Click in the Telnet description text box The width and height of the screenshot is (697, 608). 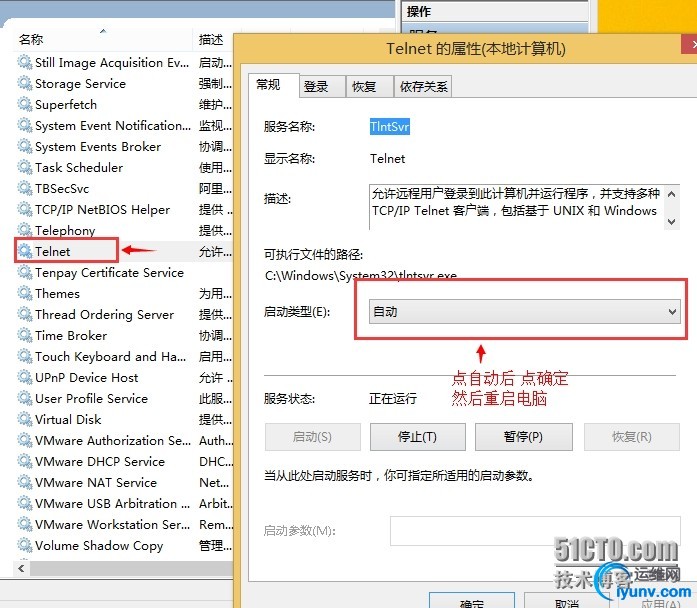pos(517,207)
